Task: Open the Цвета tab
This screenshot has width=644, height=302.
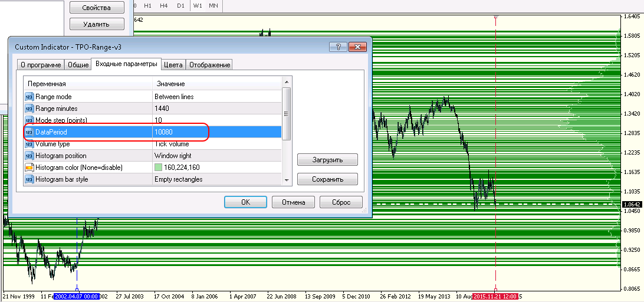Action: [x=173, y=65]
